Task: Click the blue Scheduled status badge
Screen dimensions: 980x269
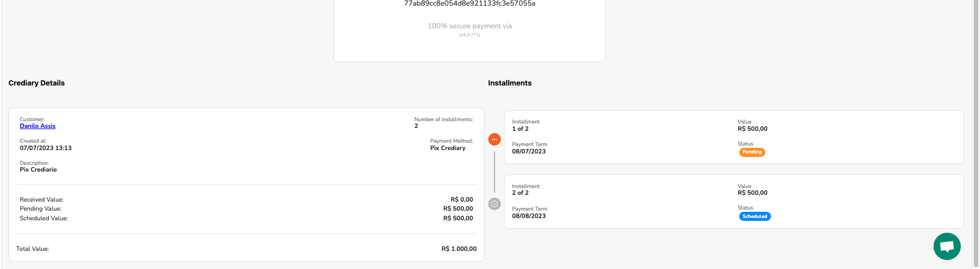Action: coord(755,216)
